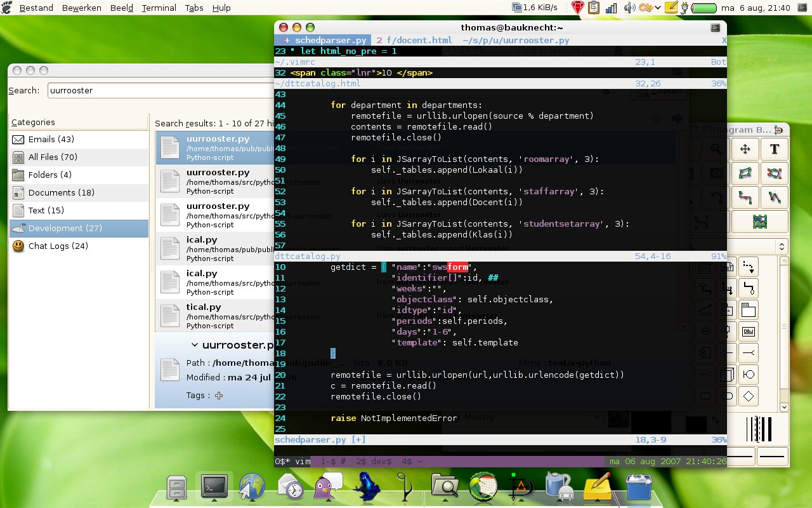The height and width of the screenshot is (508, 812).
Task: Open the mail-and-clock Evolution dock icon
Action: [x=291, y=488]
